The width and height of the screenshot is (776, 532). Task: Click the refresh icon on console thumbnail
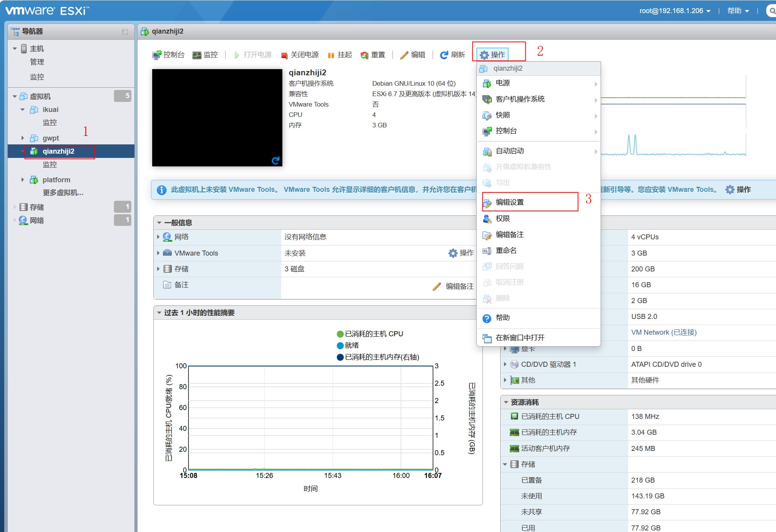coord(275,160)
